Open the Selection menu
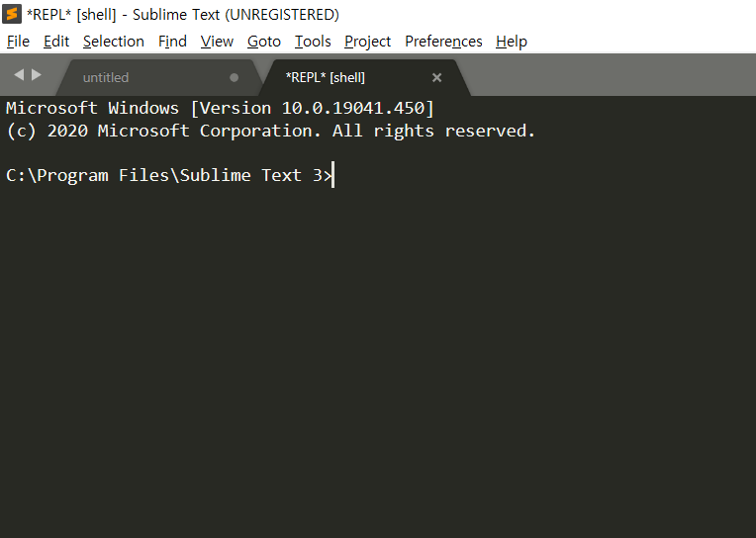756x538 pixels. (x=114, y=42)
